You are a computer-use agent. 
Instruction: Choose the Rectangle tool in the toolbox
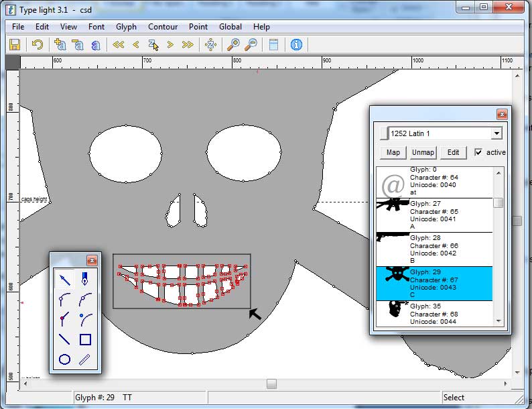pyautogui.click(x=85, y=339)
